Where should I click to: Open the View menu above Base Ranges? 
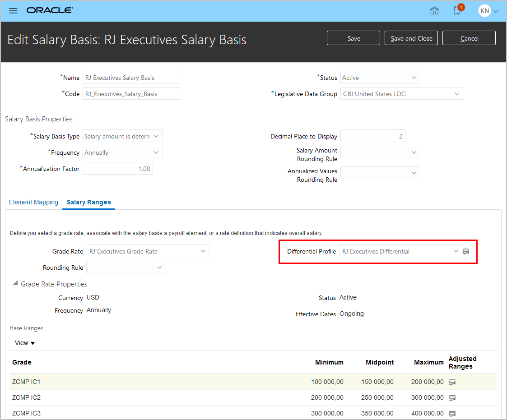(25, 343)
